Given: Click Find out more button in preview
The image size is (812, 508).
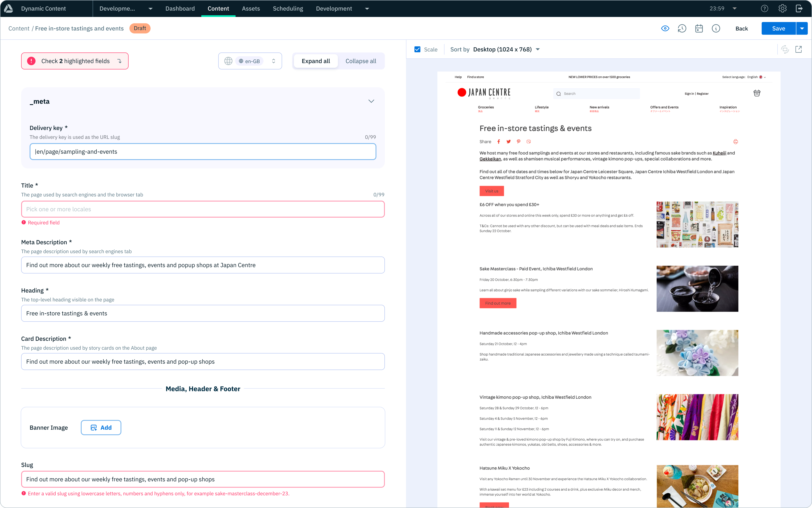Looking at the screenshot, I should pyautogui.click(x=498, y=303).
